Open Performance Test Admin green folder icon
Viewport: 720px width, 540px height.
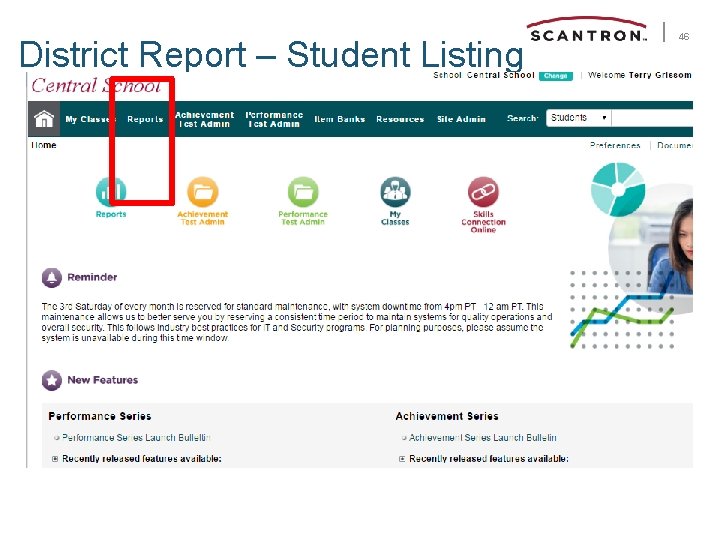pyautogui.click(x=303, y=191)
